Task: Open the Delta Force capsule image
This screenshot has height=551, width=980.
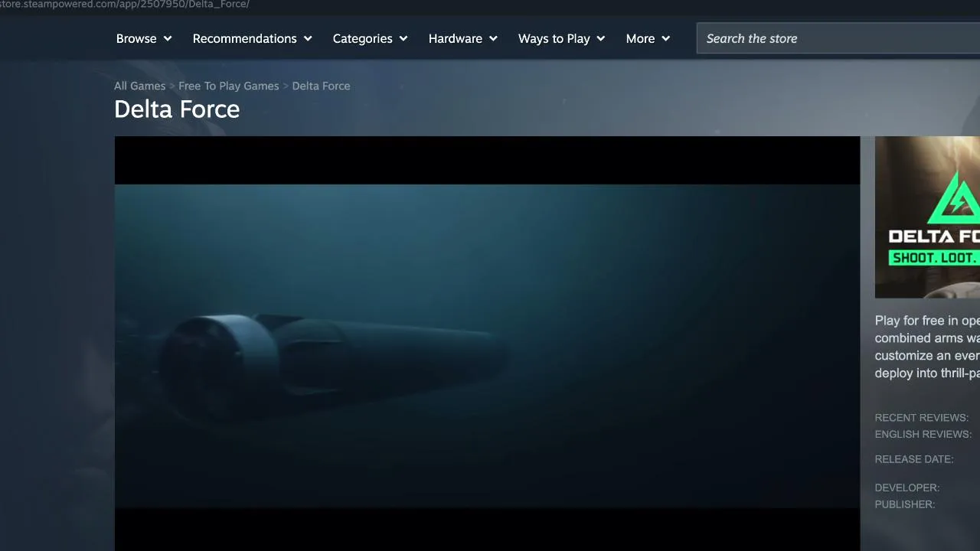Action: tap(927, 217)
